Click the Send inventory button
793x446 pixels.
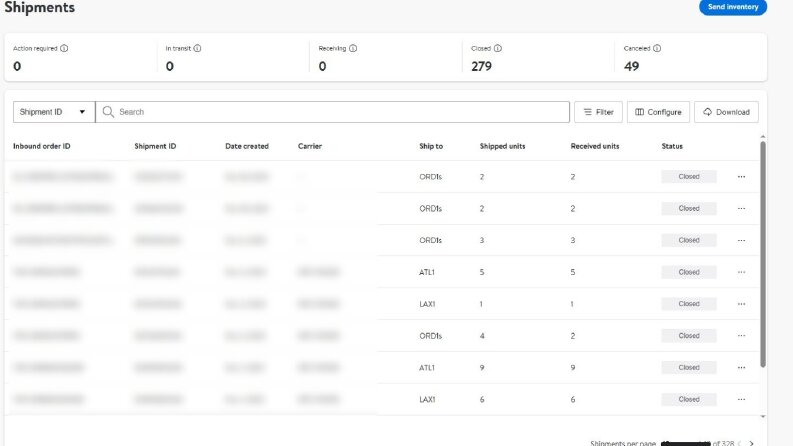tap(733, 7)
